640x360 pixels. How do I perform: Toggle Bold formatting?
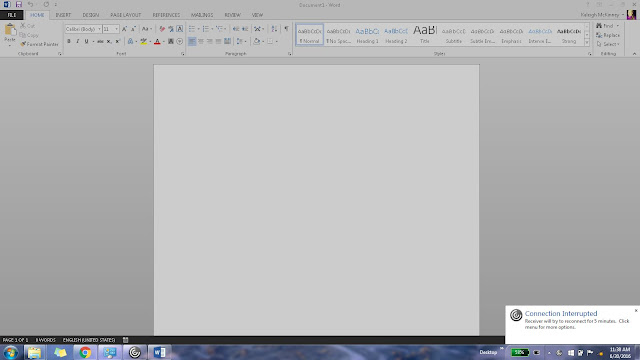coord(69,41)
